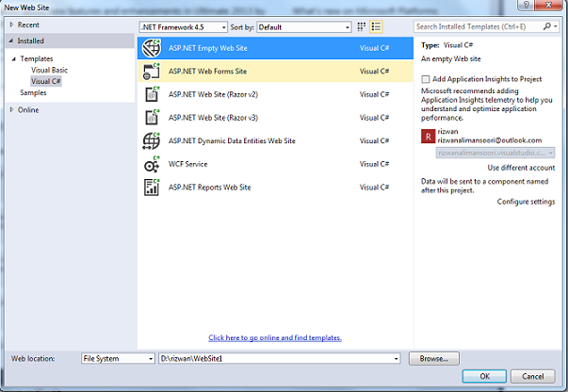Image resolution: width=568 pixels, height=392 pixels.
Task: Switch to small icons grid view
Action: (361, 26)
